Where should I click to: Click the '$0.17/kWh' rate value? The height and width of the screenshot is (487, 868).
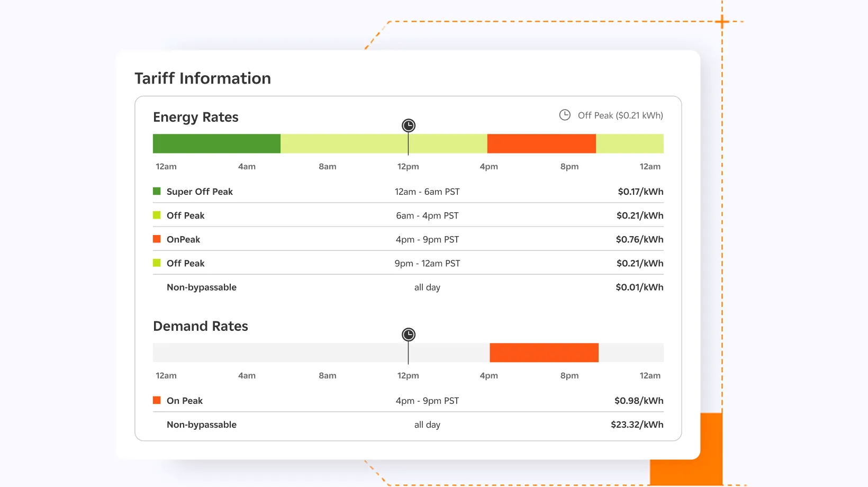(640, 192)
